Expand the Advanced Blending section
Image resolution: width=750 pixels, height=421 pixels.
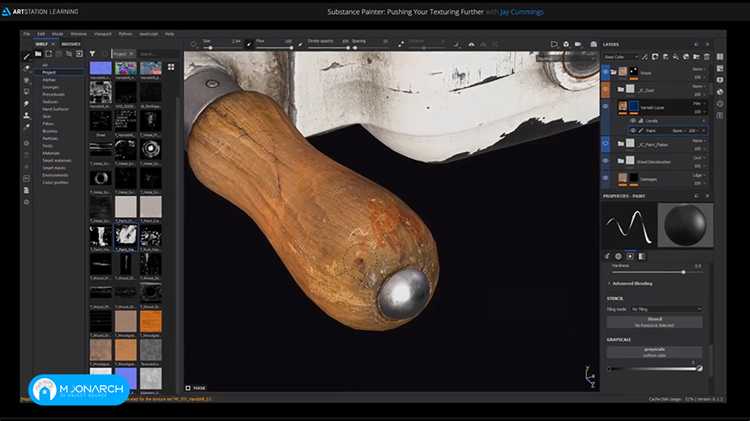632,284
